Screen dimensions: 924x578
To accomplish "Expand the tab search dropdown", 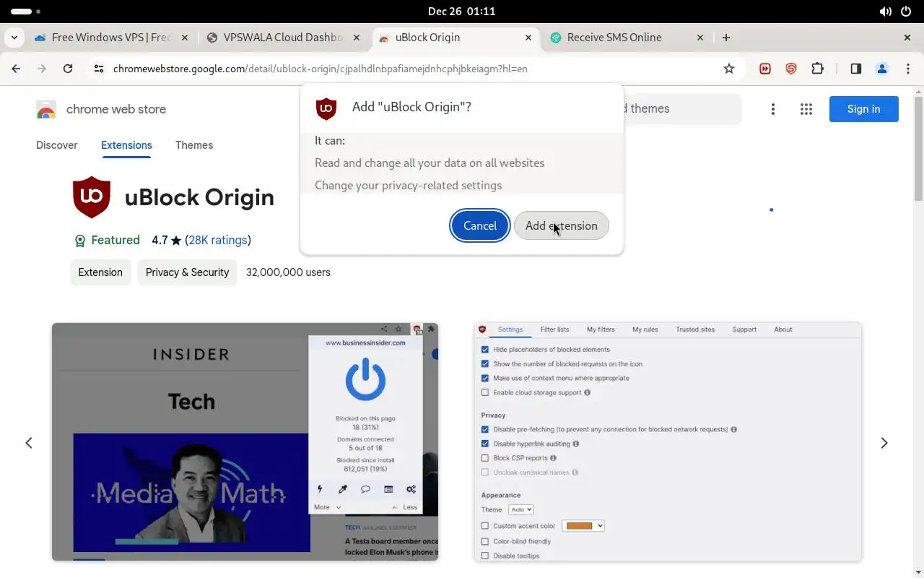I will tap(14, 38).
